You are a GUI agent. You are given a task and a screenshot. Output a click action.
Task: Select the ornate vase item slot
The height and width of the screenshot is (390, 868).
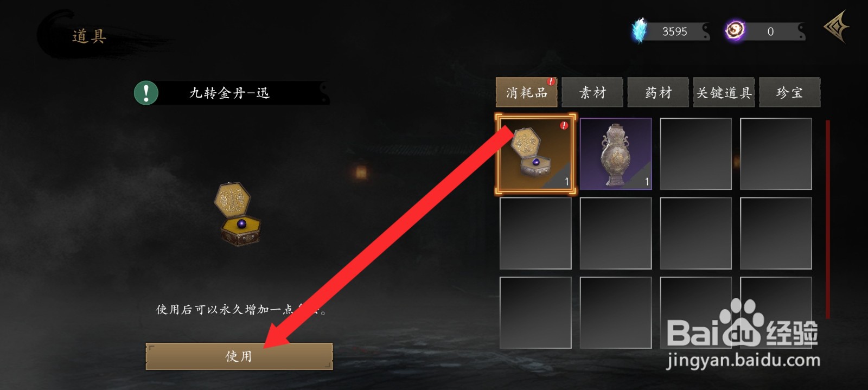tap(616, 154)
